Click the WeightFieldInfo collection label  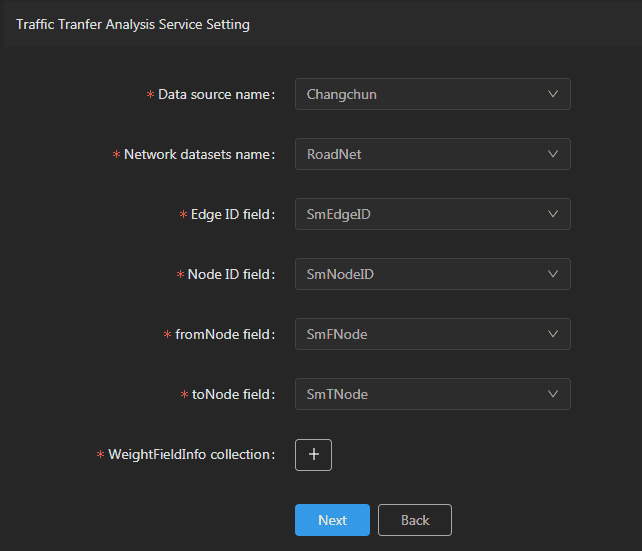pos(190,454)
